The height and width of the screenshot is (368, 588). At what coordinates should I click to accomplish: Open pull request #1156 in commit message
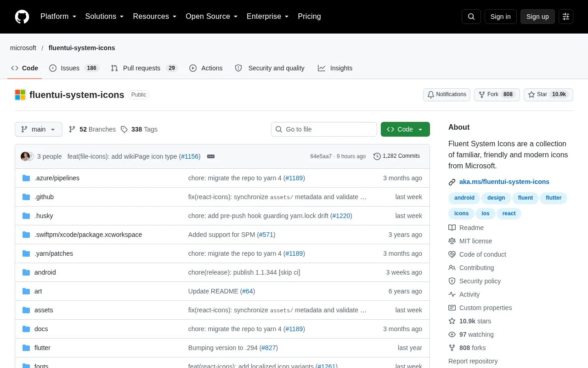tap(190, 156)
